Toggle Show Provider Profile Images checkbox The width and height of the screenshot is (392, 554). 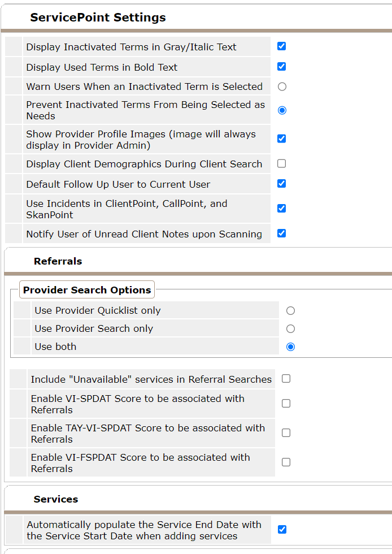281,138
